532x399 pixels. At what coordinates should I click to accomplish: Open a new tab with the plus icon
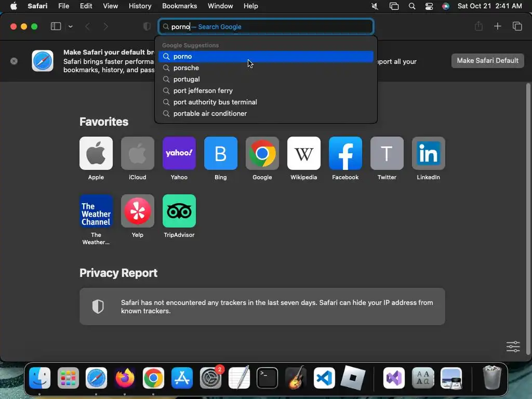pyautogui.click(x=497, y=26)
